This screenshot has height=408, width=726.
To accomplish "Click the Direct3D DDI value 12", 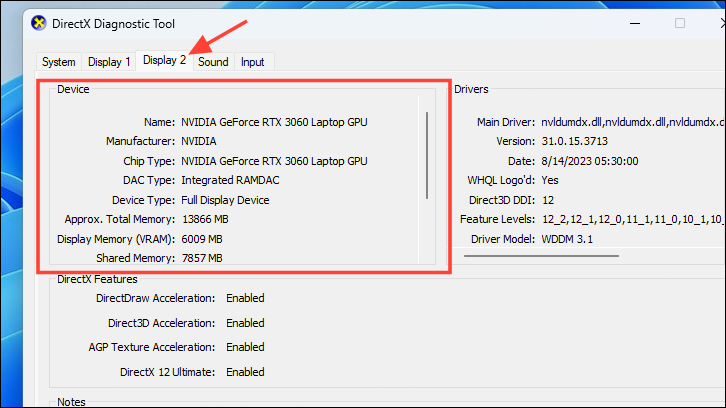I will (548, 200).
